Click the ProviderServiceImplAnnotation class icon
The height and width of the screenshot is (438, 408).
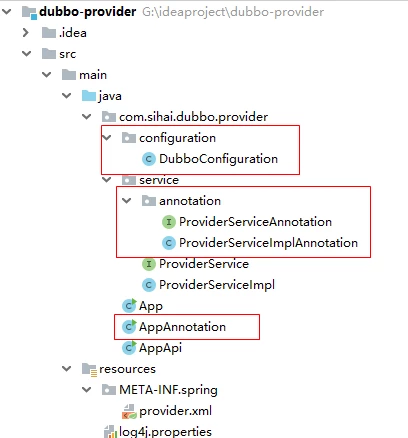point(169,243)
